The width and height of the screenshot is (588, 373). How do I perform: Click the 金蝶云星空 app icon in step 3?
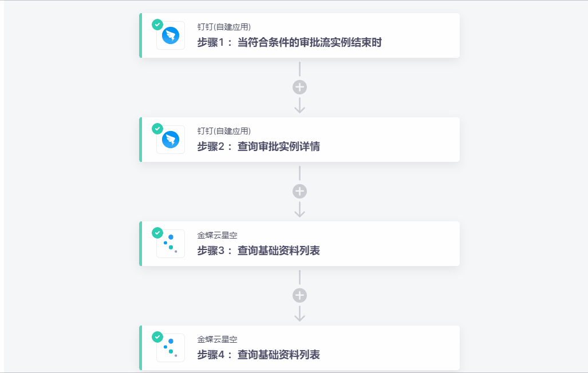[171, 244]
